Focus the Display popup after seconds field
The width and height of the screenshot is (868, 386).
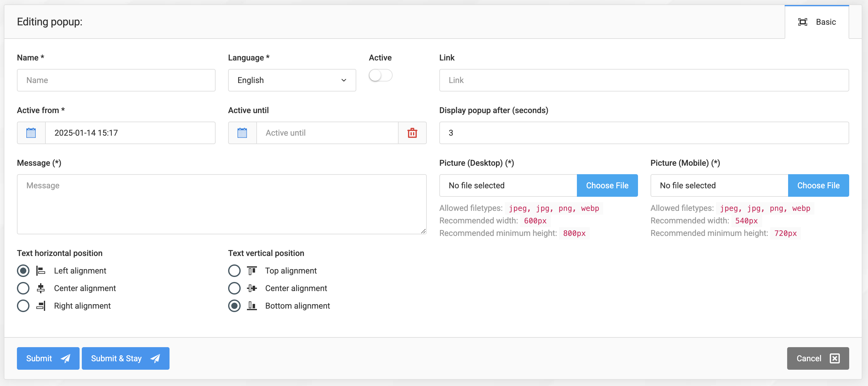644,133
